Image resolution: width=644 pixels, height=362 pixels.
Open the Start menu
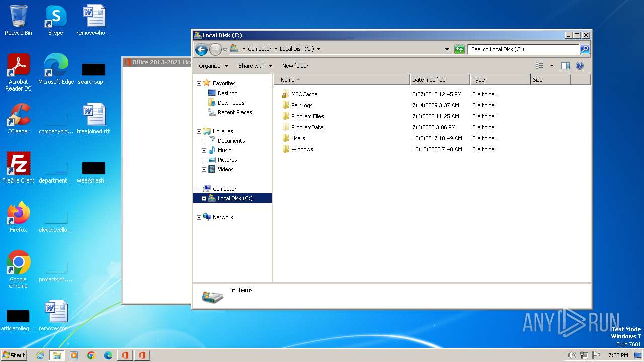tap(14, 355)
